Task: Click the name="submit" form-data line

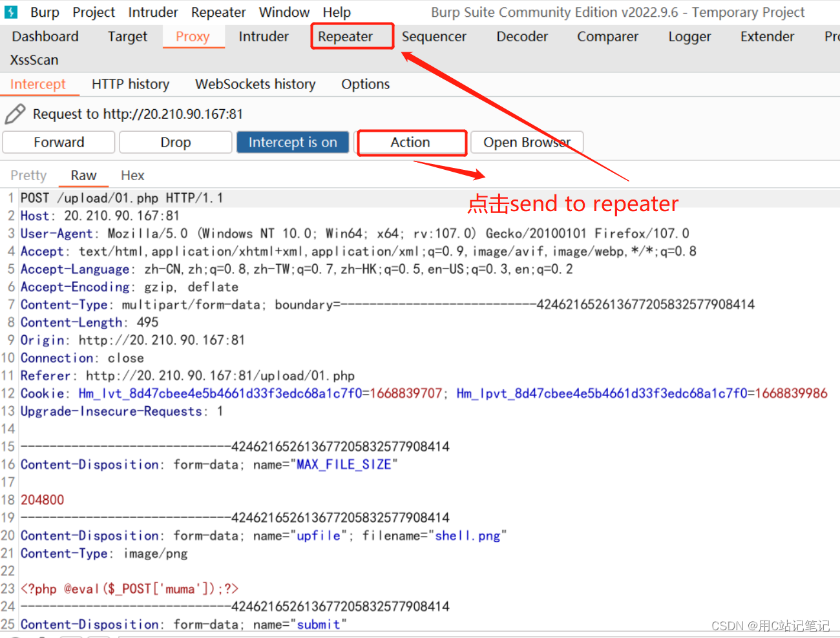Action: coord(184,624)
